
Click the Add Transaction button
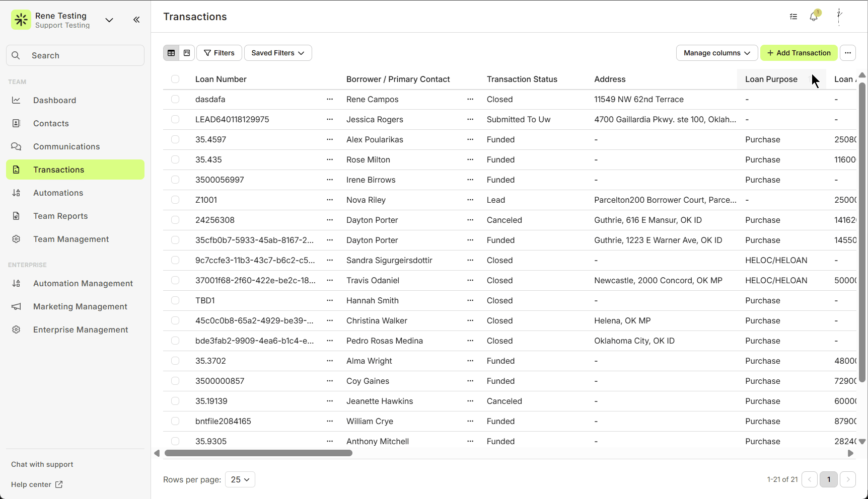[x=799, y=52]
